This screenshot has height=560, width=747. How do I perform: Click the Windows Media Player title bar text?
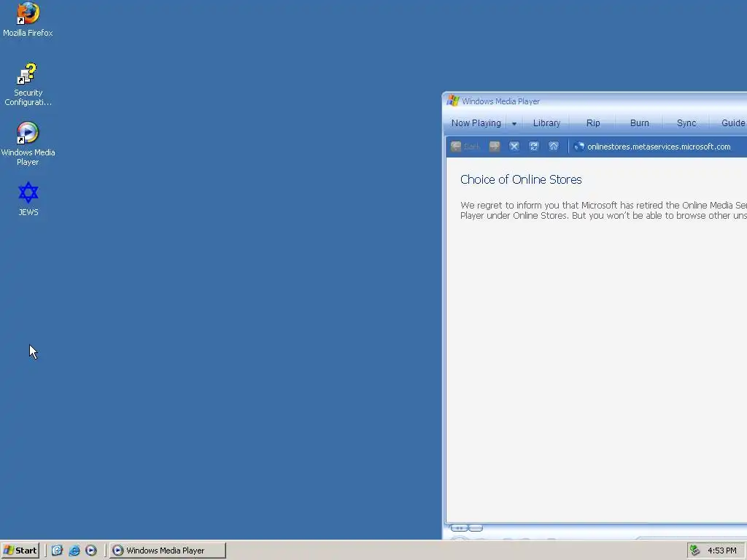(500, 101)
